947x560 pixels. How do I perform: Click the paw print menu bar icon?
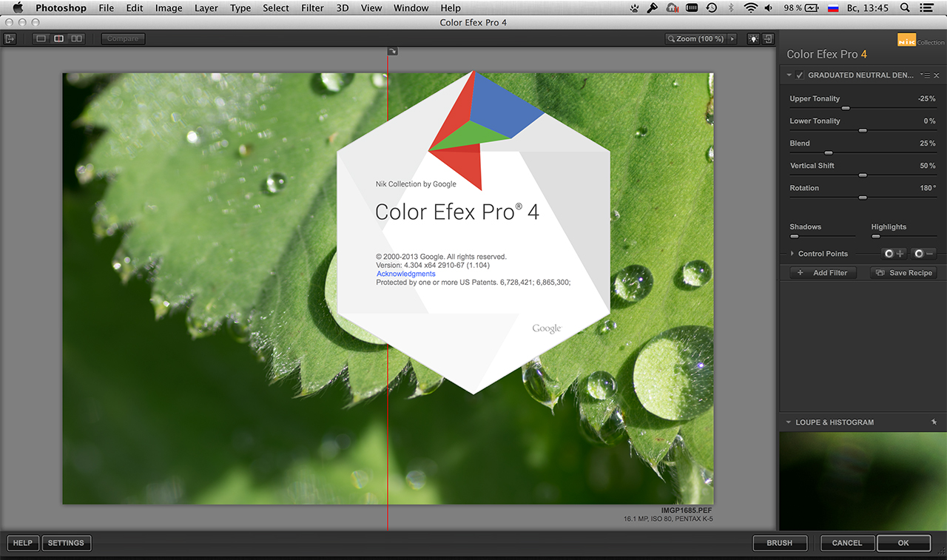pos(635,8)
